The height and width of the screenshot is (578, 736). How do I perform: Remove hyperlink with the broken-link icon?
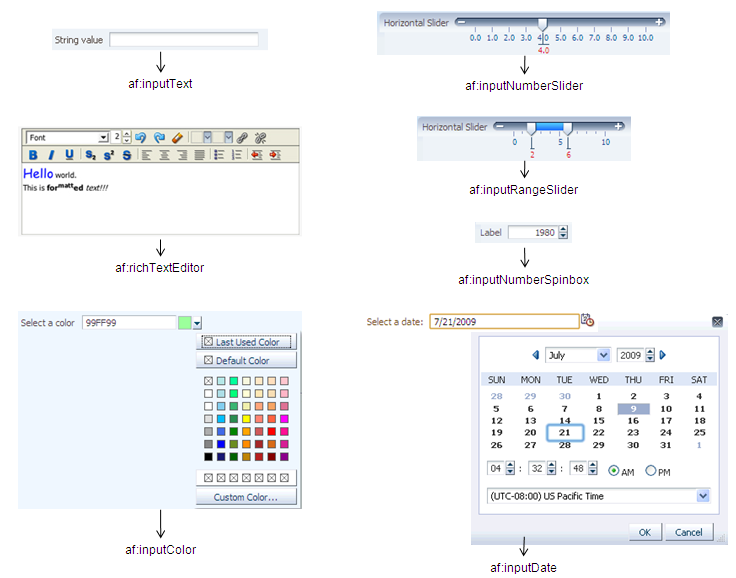click(261, 138)
